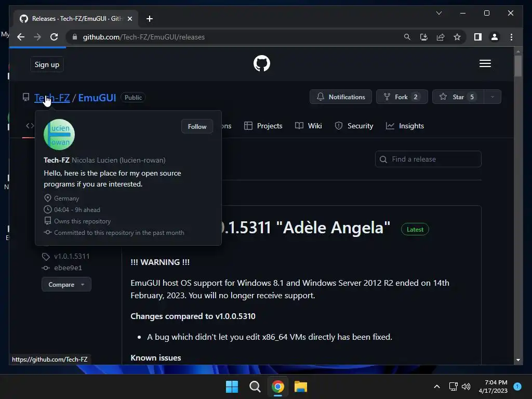The image size is (532, 399).
Task: Click Tech-FZ name in hovercard
Action: coord(57,160)
